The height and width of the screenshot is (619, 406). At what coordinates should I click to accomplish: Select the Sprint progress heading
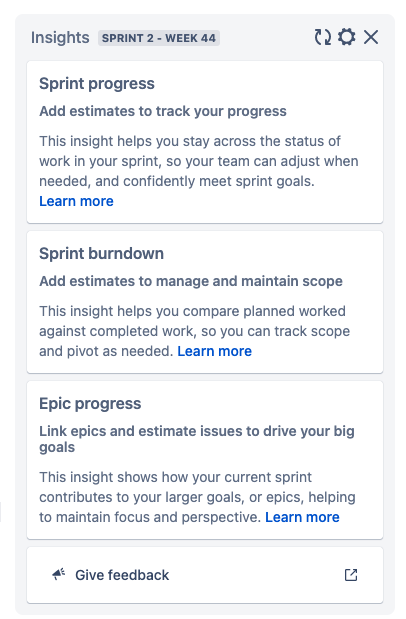tap(97, 84)
